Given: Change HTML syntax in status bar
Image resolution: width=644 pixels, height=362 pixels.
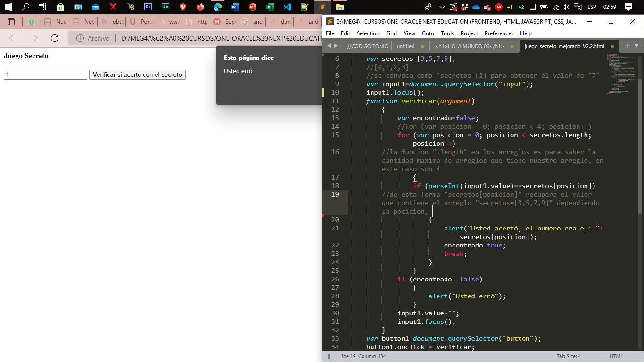Looking at the screenshot, I should [x=616, y=356].
